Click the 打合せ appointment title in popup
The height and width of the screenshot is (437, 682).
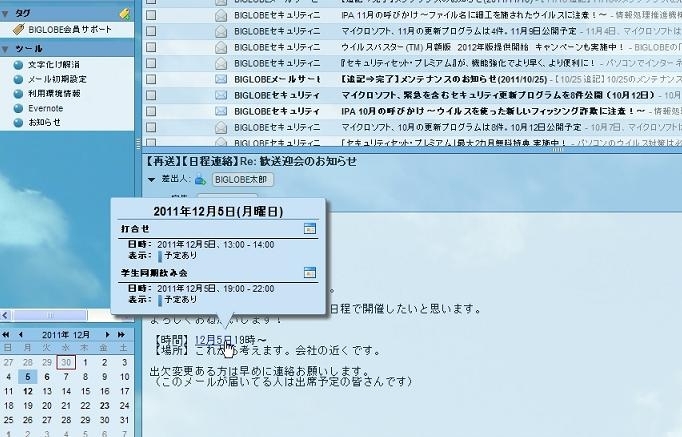point(135,229)
